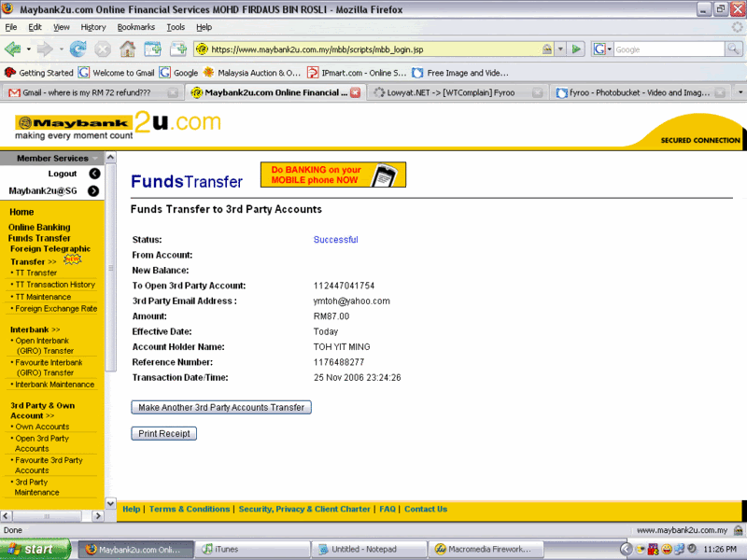Image resolution: width=747 pixels, height=560 pixels.
Task: Close the Maybank2u.com browser tab
Action: (355, 92)
